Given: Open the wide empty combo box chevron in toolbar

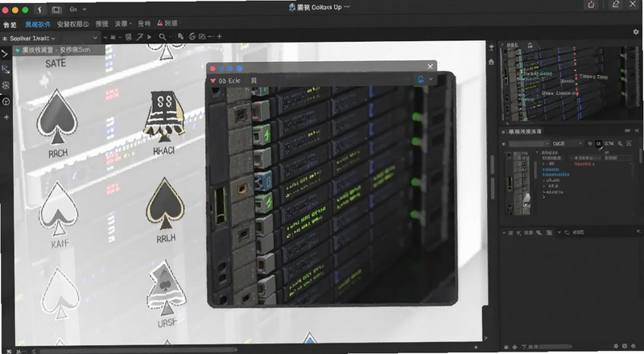Looking at the screenshot, I should tap(95, 38).
